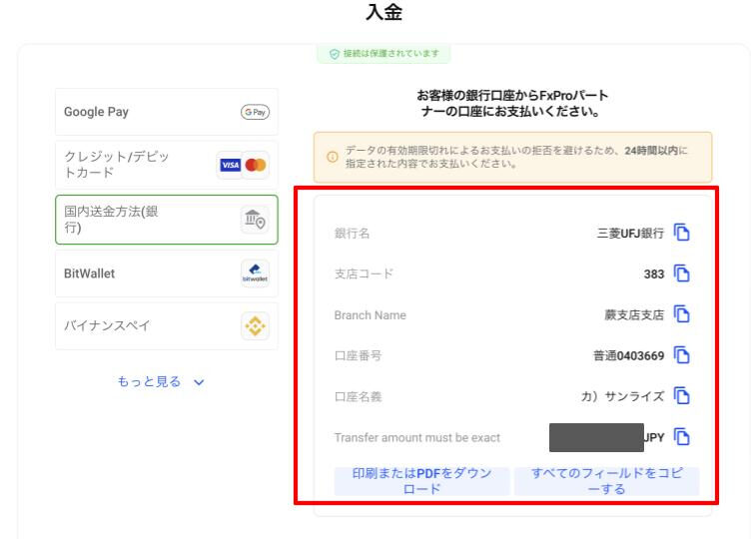This screenshot has height=539, width=756.
Task: Click the Mastercard logo
Action: (x=256, y=166)
